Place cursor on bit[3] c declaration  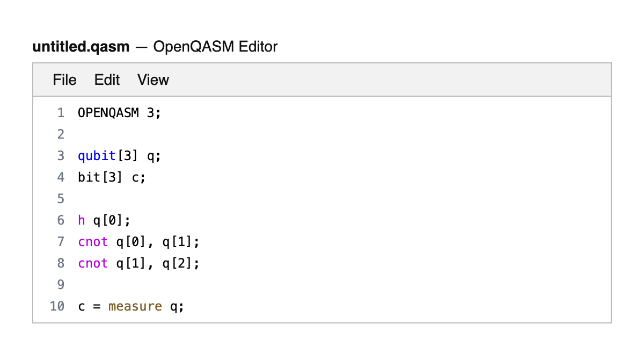[112, 177]
